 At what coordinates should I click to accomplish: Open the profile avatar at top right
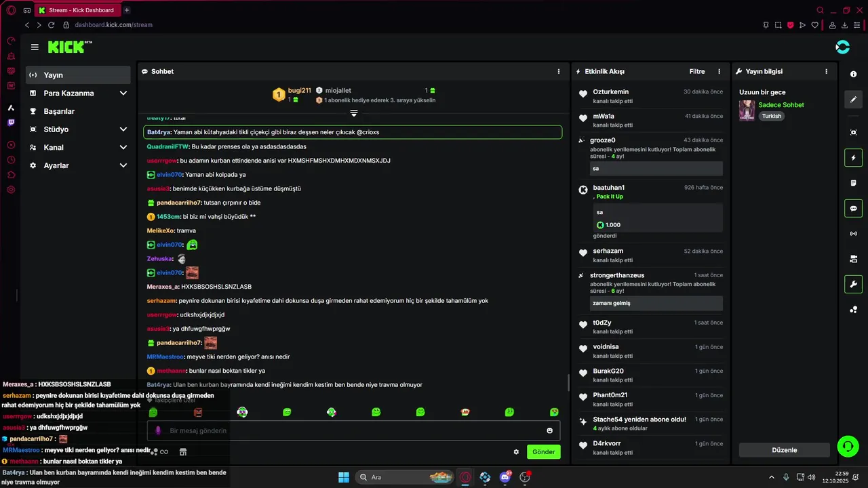pyautogui.click(x=842, y=47)
